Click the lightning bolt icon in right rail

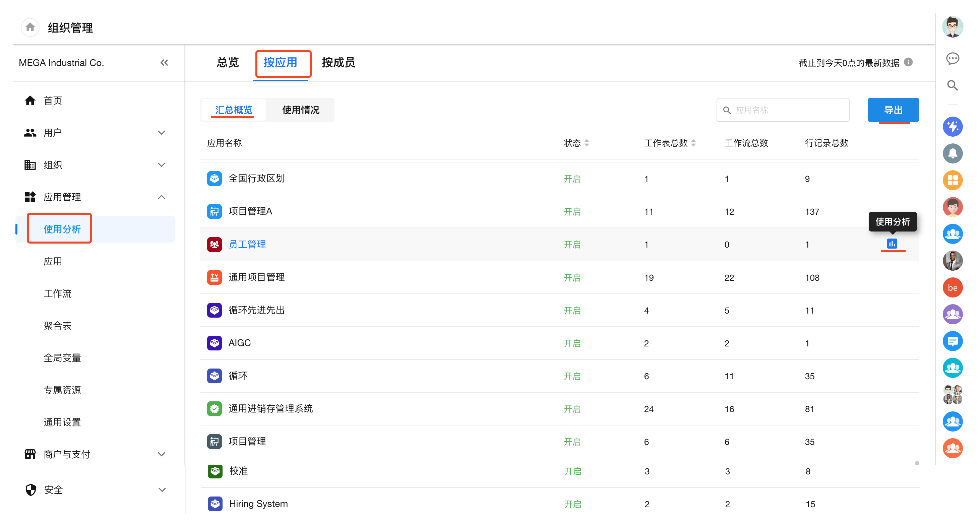point(952,127)
